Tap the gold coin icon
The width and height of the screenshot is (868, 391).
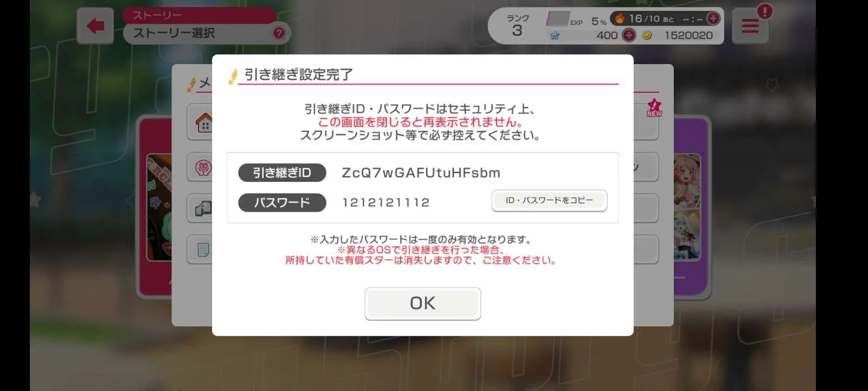(x=647, y=35)
